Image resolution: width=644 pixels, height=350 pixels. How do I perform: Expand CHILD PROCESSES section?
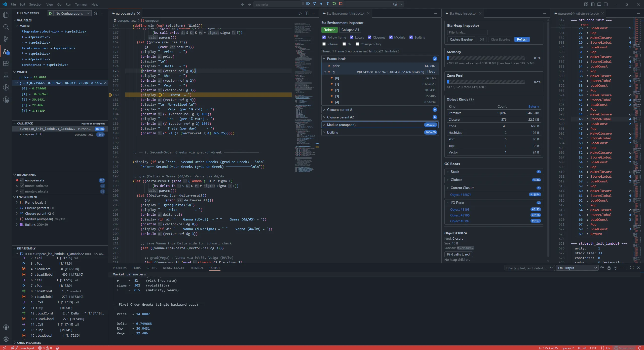60,343
